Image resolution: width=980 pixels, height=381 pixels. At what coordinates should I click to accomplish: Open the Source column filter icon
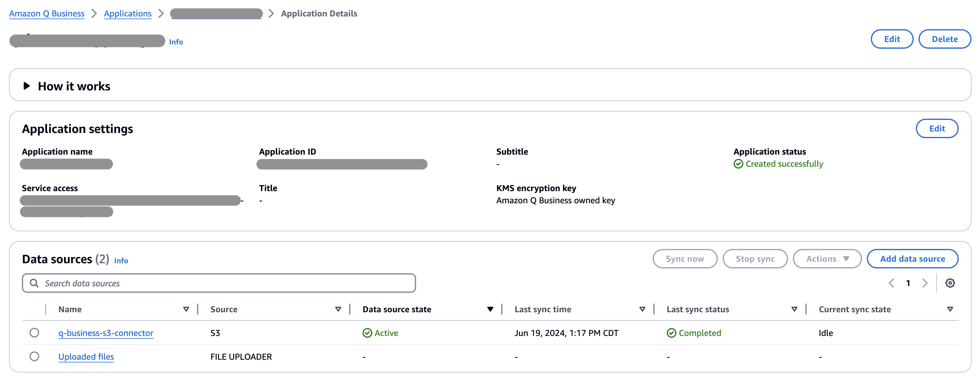338,309
